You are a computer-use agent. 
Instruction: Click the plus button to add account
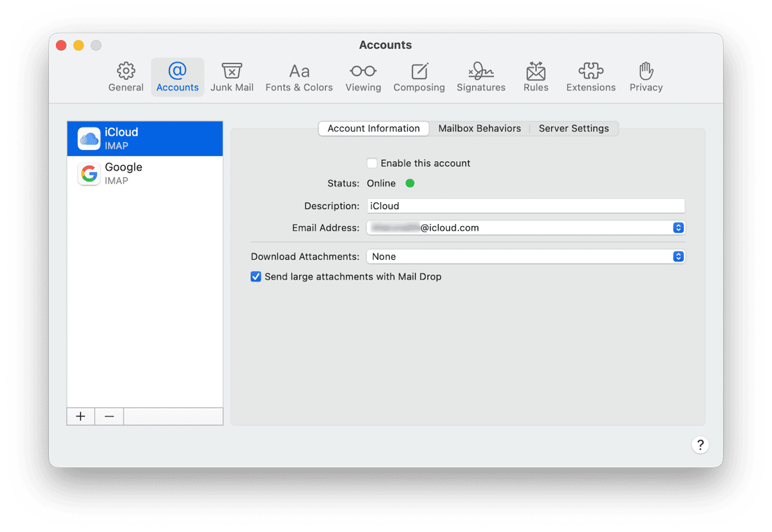[81, 416]
